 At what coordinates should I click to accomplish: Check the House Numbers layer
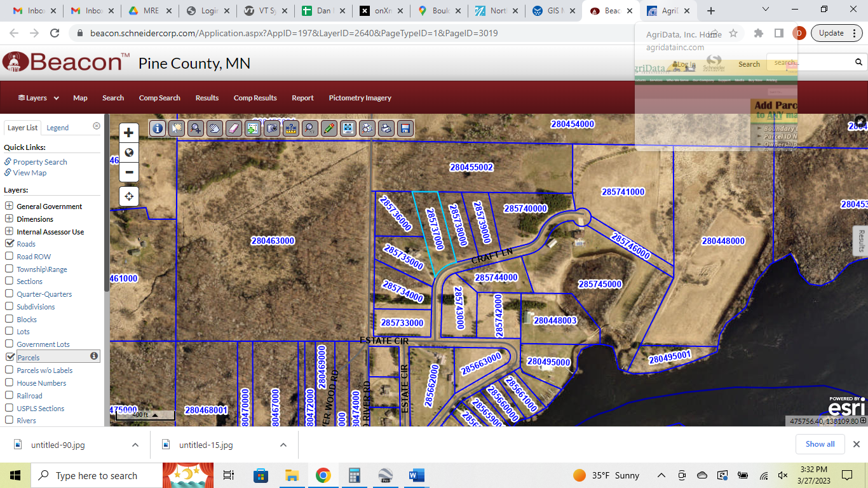coord(10,383)
